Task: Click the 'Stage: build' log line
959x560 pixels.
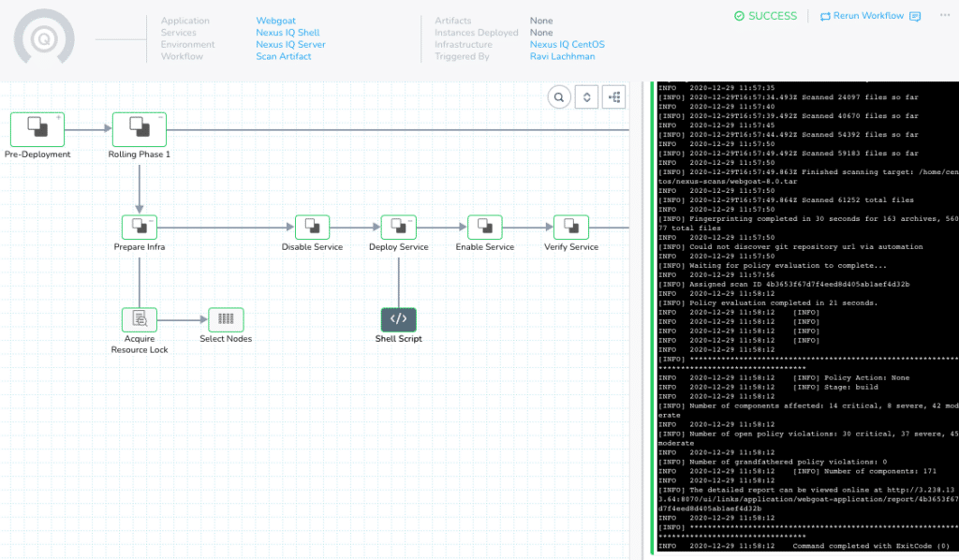Action: [x=768, y=387]
